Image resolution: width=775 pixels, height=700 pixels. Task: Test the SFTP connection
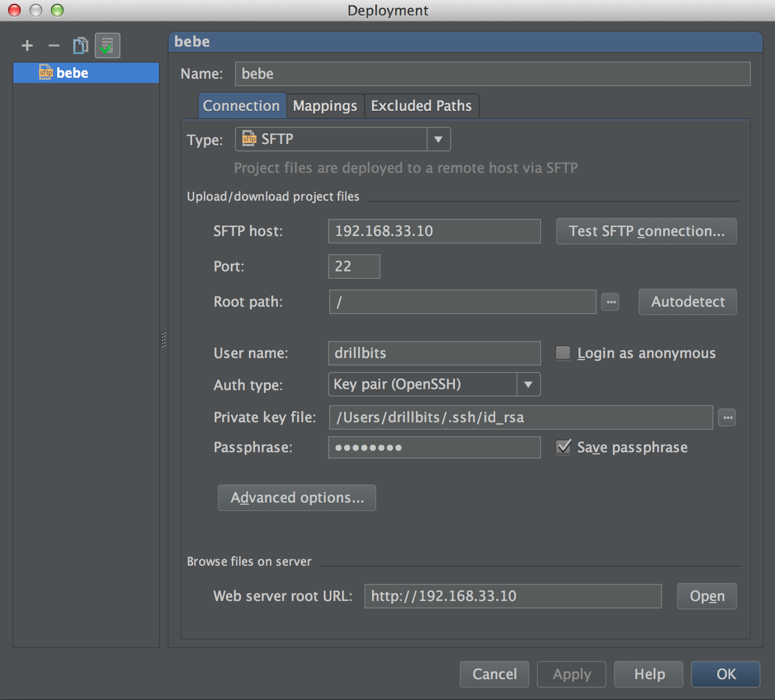click(646, 231)
